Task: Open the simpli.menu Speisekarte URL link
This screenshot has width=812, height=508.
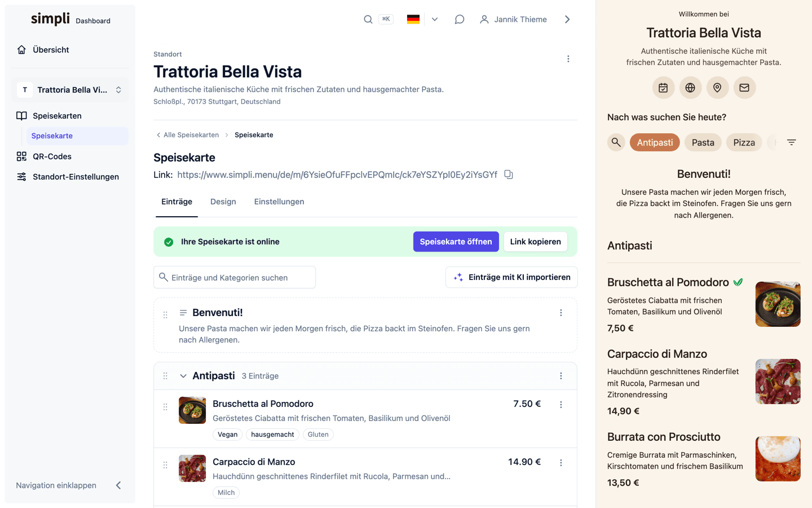Action: (337, 174)
